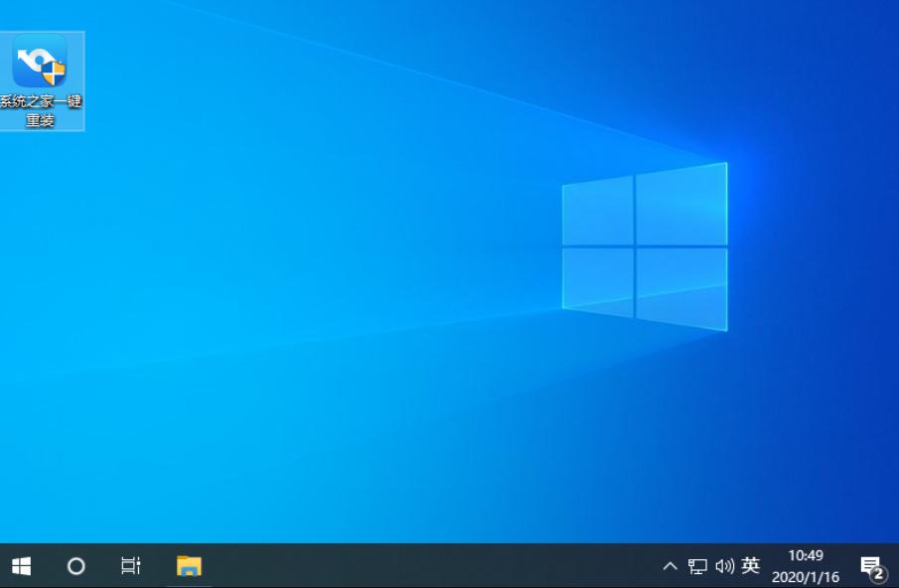Open the Action Center notifications
This screenshot has width=899, height=588.
coord(872,567)
